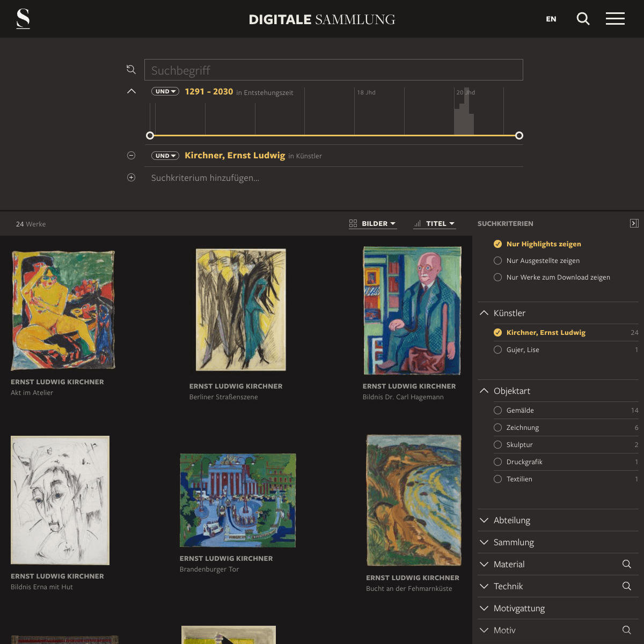Click the left timeline slider handle
This screenshot has width=644, height=644.
pos(150,135)
